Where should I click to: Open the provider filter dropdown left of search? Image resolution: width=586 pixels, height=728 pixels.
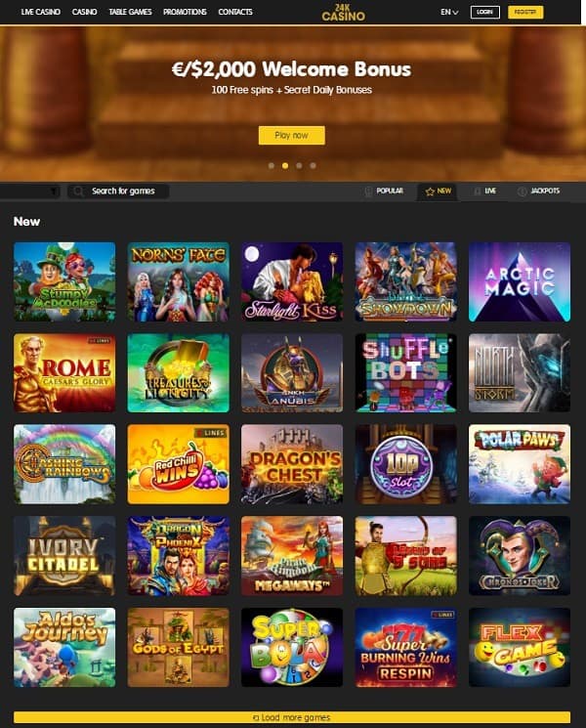coord(30,192)
